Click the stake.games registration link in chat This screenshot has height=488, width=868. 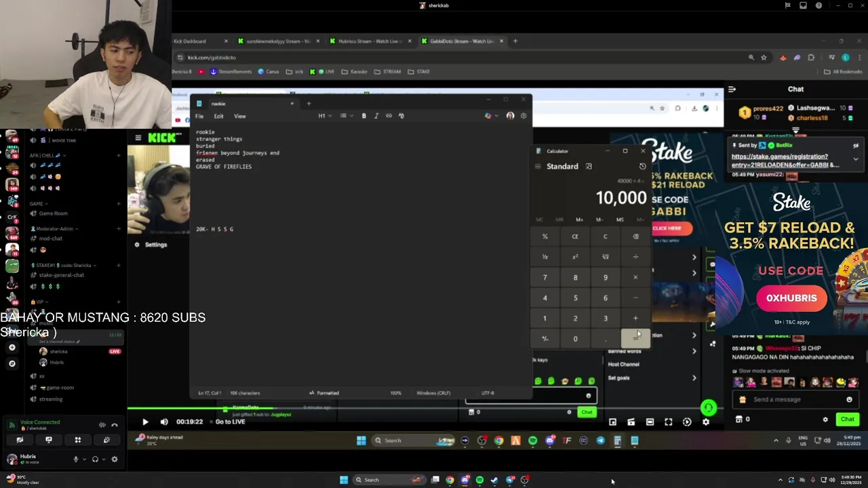(785, 161)
